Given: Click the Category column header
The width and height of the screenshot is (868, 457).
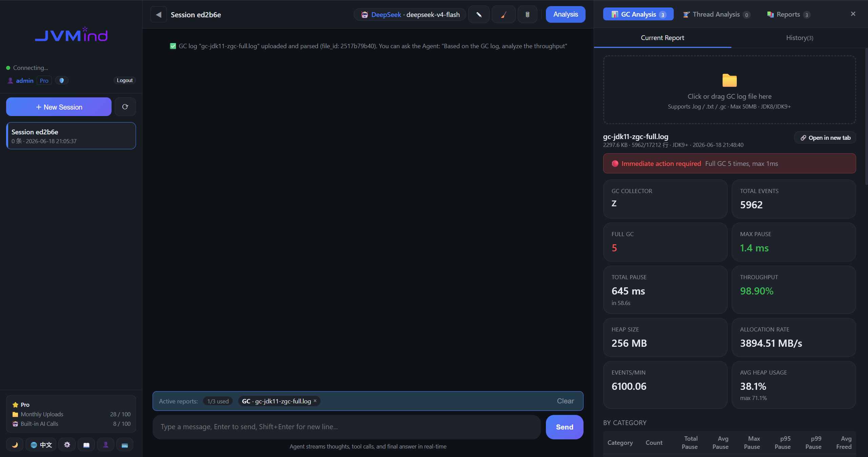Looking at the screenshot, I should click(620, 443).
